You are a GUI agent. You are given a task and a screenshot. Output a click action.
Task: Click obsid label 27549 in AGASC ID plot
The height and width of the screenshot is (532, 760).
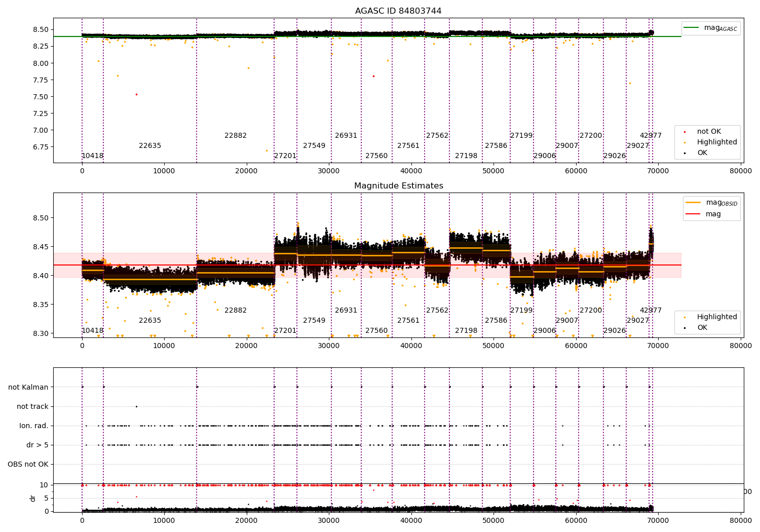tap(314, 146)
